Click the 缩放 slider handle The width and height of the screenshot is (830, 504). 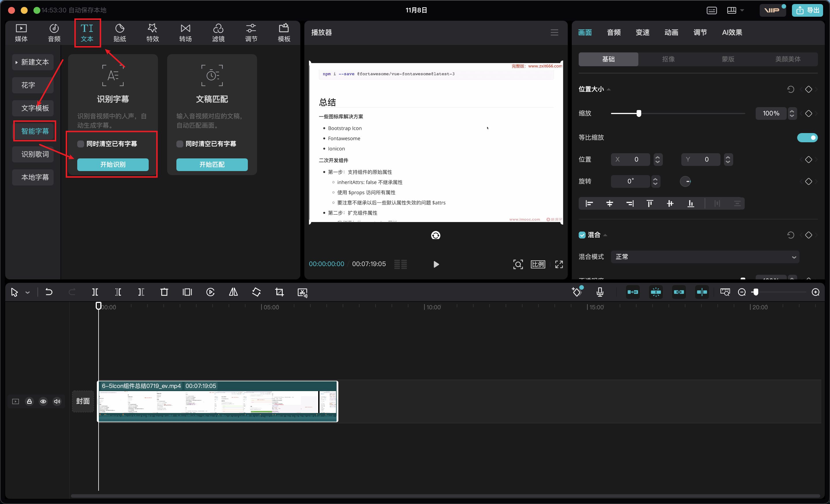coord(639,113)
